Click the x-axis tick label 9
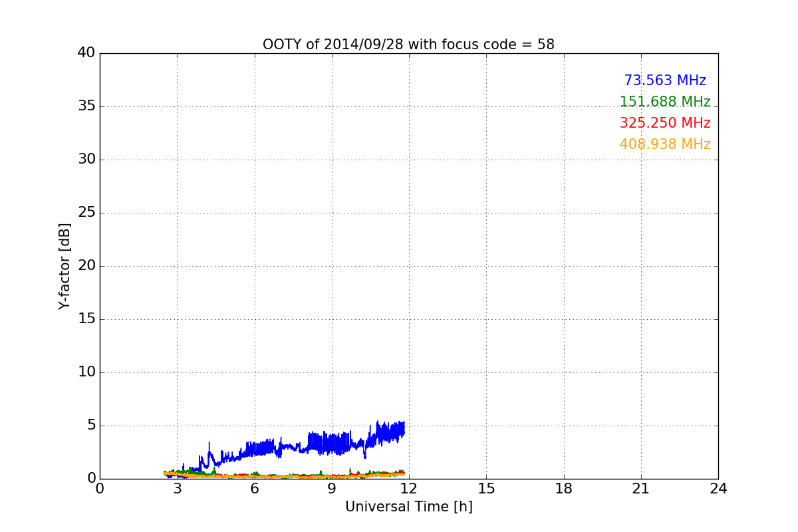 tap(332, 489)
